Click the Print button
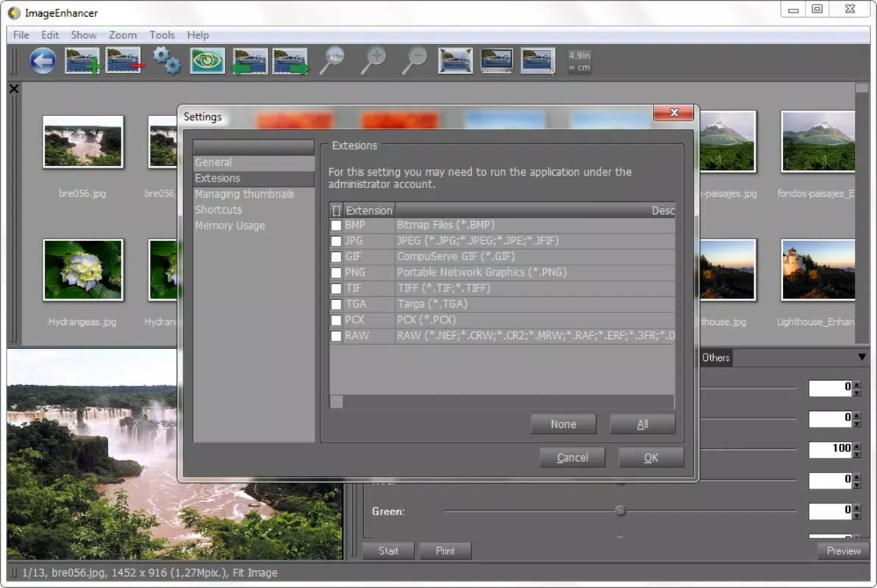877x588 pixels. pyautogui.click(x=445, y=551)
